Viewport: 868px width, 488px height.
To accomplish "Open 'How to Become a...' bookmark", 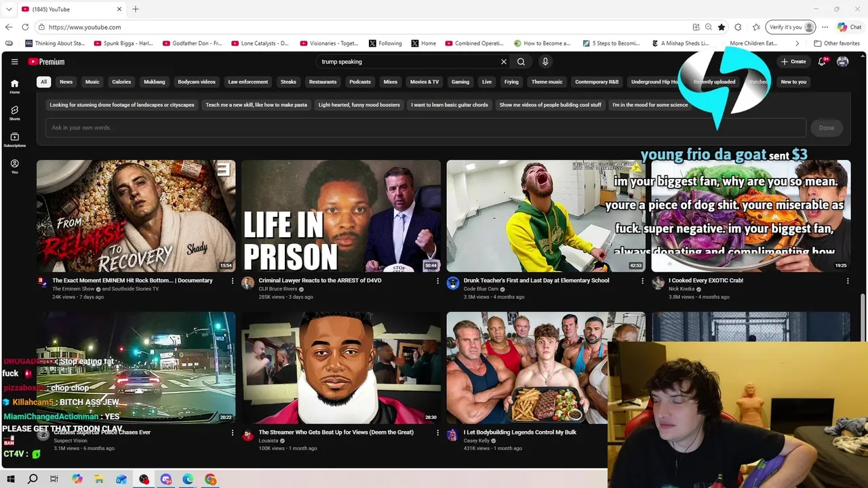I will [542, 43].
